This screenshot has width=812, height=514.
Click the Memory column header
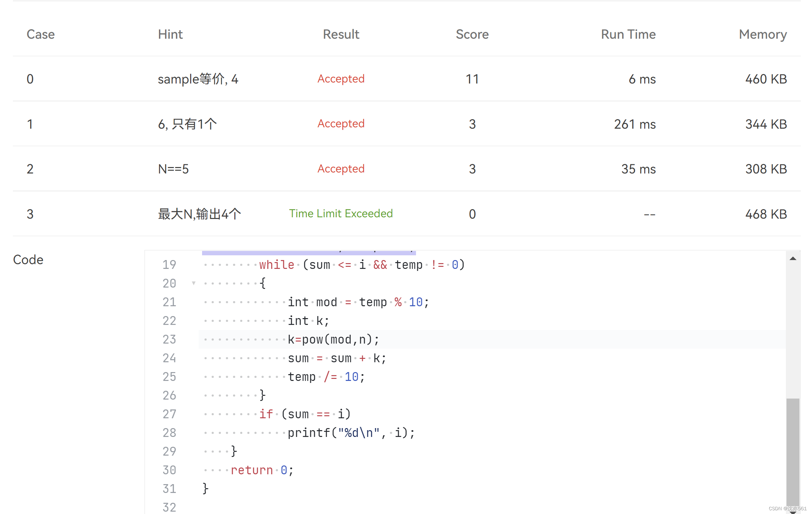click(762, 34)
